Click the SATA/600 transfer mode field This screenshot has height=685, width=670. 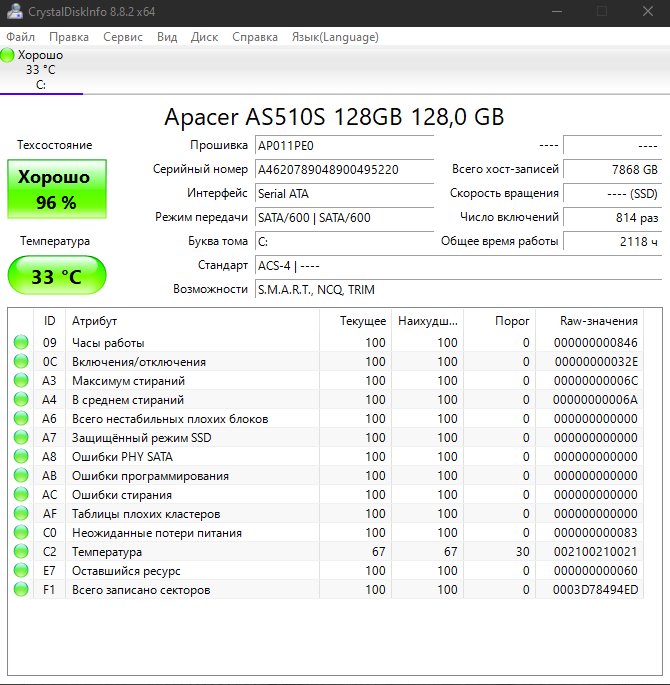coord(344,218)
